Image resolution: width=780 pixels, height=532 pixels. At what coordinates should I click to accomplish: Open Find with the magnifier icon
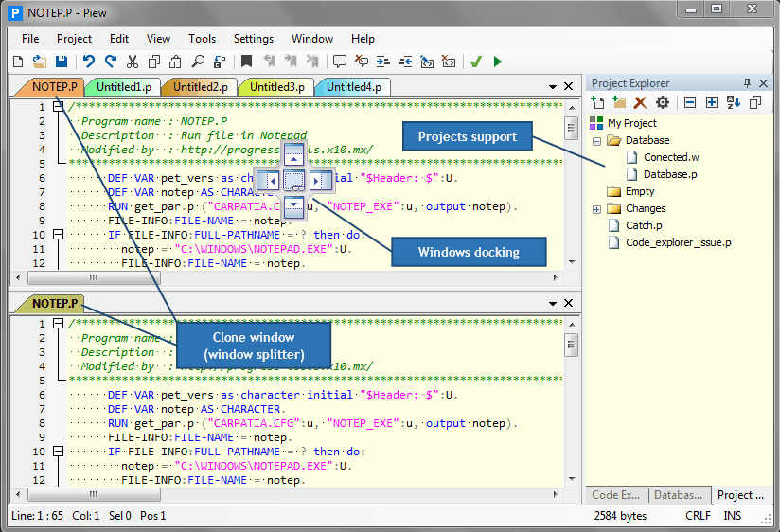(198, 62)
